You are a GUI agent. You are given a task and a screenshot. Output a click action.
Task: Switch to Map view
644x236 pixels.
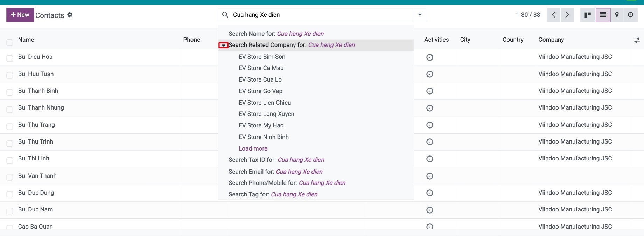(617, 15)
